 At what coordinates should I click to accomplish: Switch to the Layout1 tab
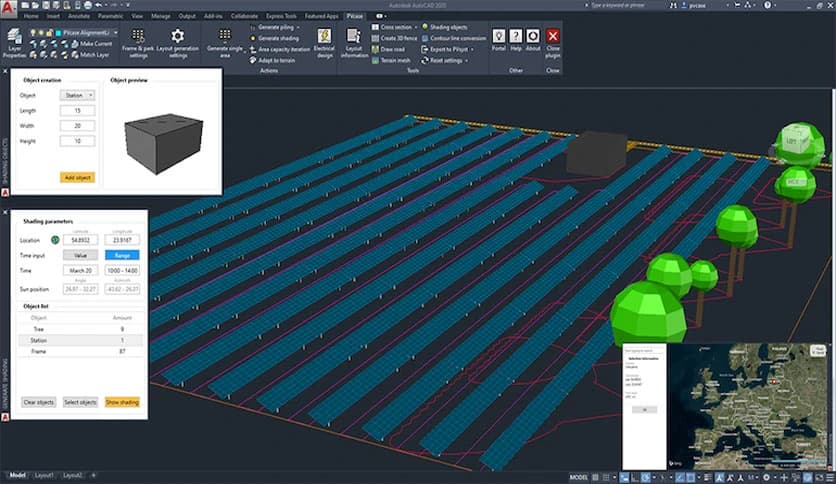coord(45,475)
